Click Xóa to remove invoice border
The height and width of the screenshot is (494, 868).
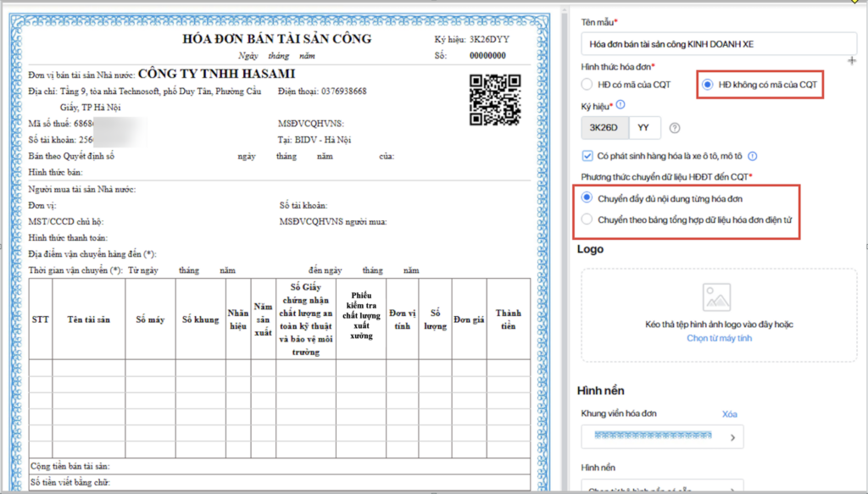click(730, 414)
